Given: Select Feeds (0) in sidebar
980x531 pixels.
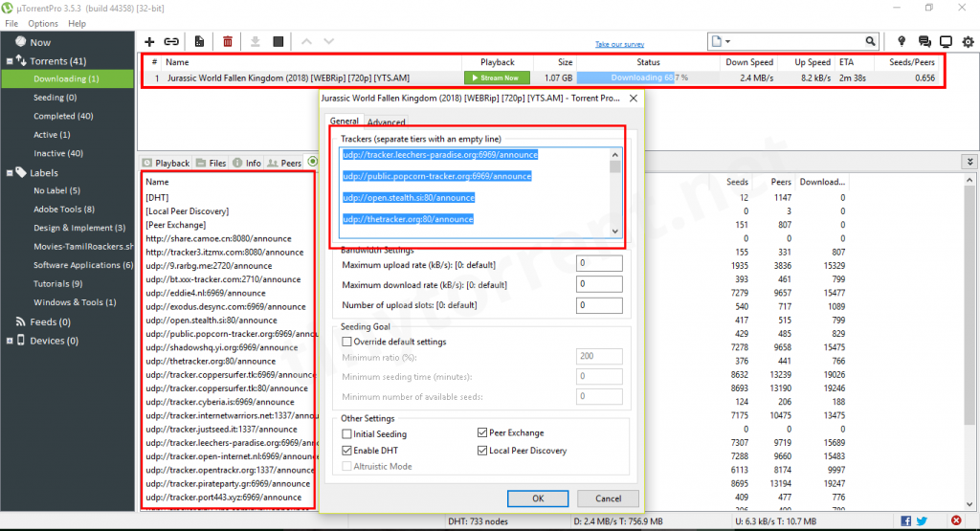Looking at the screenshot, I should [50, 321].
